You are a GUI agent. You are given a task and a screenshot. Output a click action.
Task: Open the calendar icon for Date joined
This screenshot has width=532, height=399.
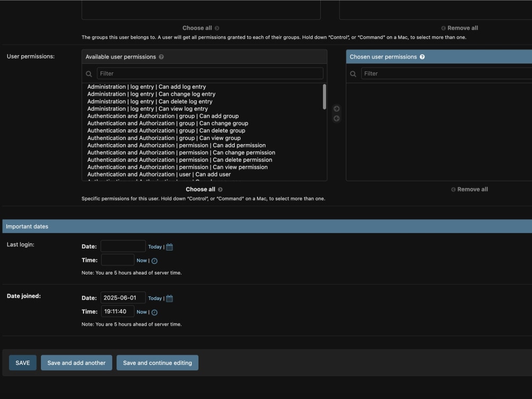(169, 298)
